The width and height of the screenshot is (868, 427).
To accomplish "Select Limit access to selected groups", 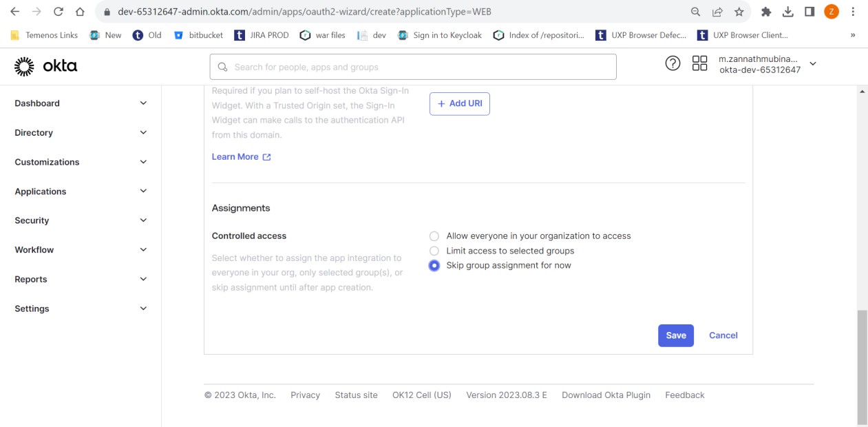I will click(x=434, y=251).
